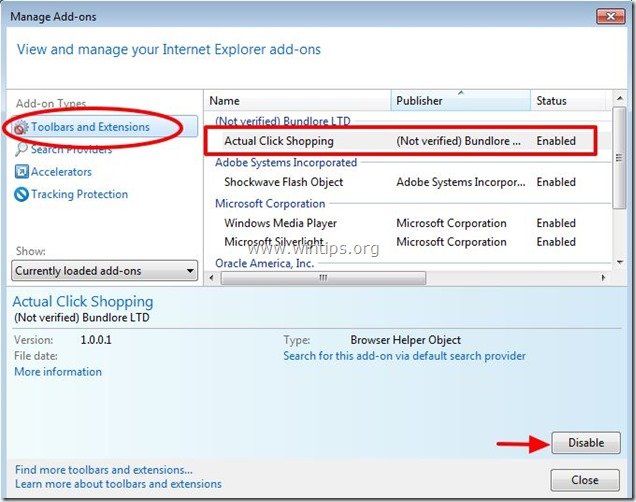Select the Shockwave Flash Object row
The height and width of the screenshot is (502, 636).
click(x=408, y=182)
